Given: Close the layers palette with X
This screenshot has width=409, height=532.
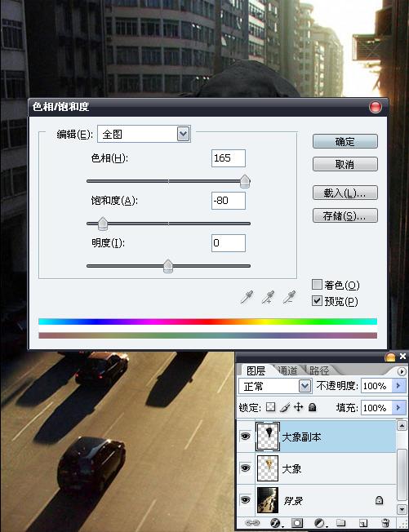Looking at the screenshot, I should (x=402, y=357).
